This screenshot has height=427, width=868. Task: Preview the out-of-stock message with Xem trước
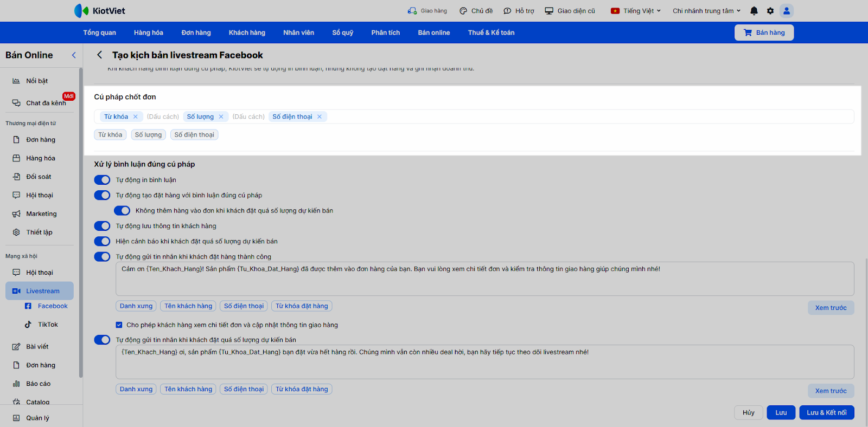coord(831,391)
